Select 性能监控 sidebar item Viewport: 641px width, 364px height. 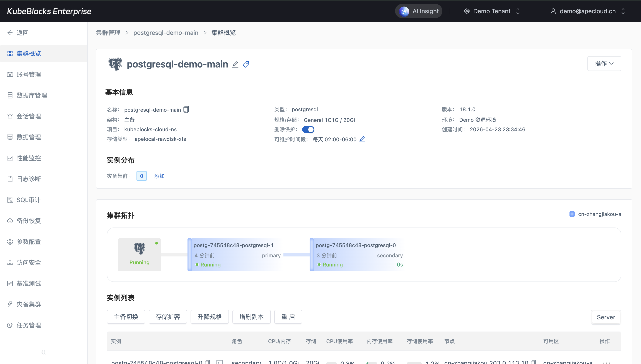point(29,158)
